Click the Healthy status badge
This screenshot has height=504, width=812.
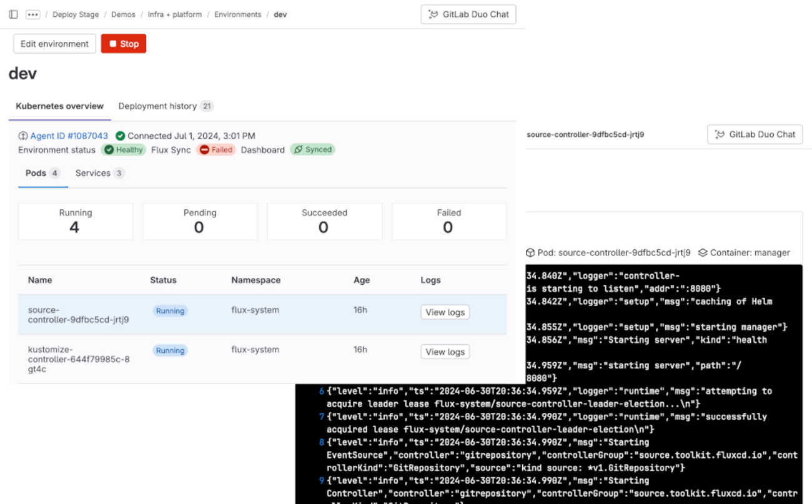[x=124, y=150]
